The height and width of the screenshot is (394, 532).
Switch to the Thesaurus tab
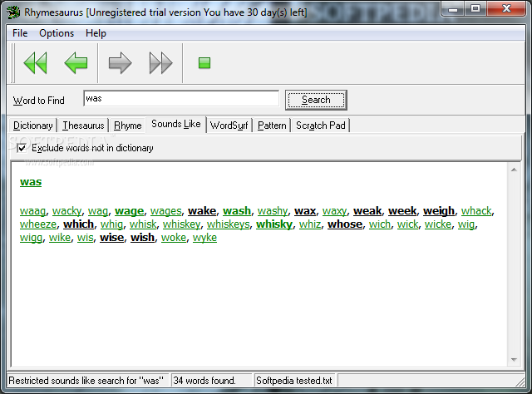pos(83,126)
